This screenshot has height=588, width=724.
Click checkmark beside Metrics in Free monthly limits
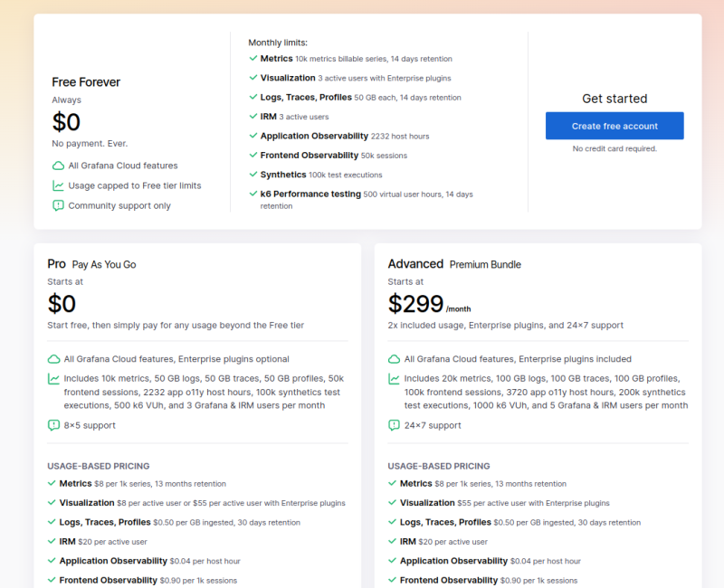pos(253,59)
